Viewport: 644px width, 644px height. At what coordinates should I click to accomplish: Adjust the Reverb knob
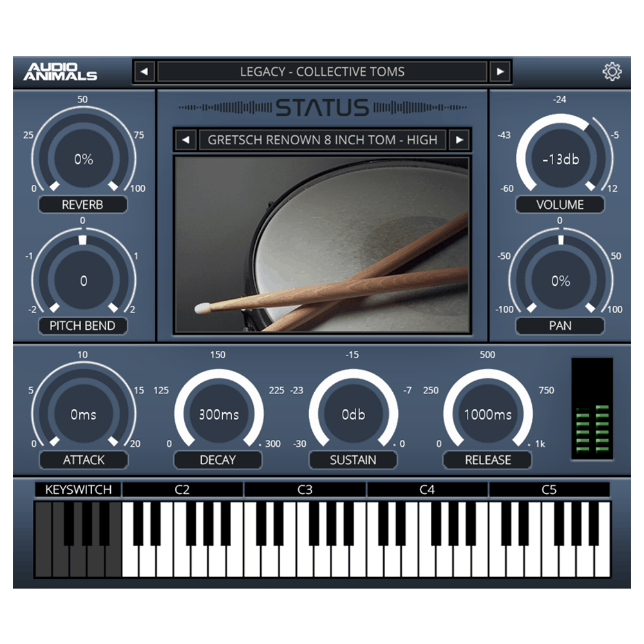[82, 157]
